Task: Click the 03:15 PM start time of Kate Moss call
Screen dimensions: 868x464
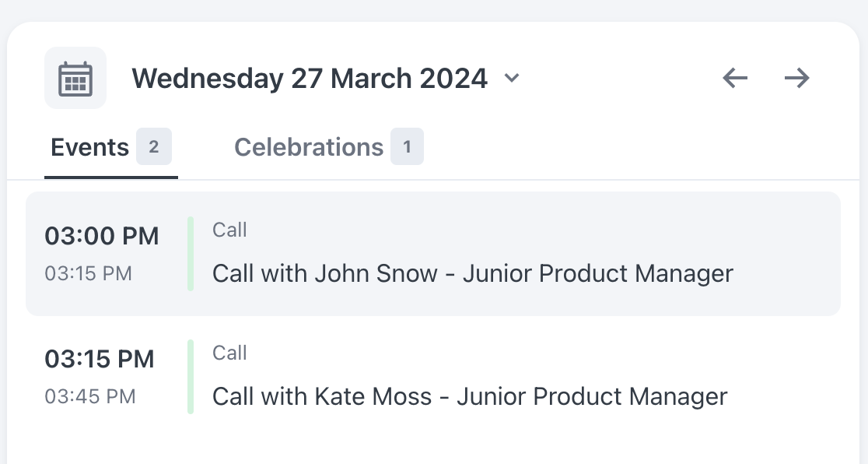Action: coord(100,359)
